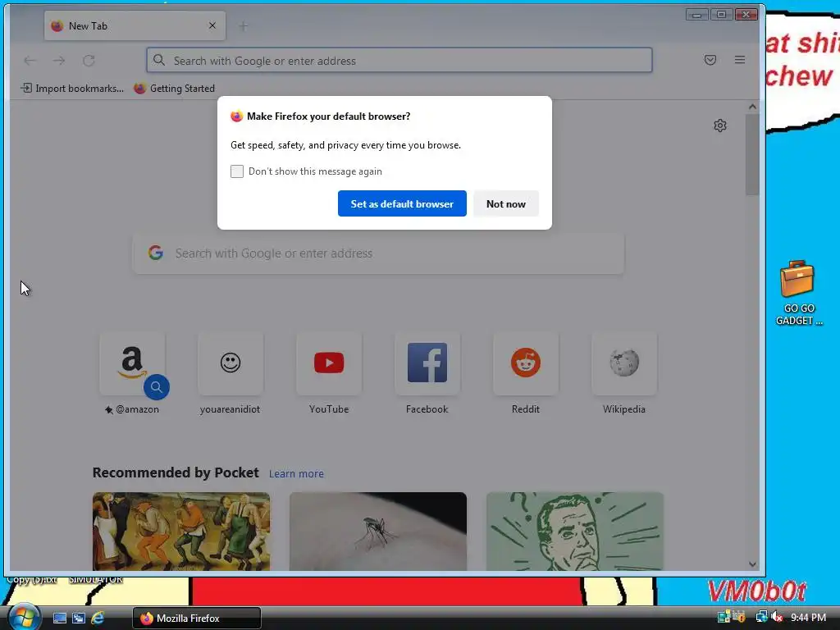Click Pocket Learn more link

pos(296,473)
